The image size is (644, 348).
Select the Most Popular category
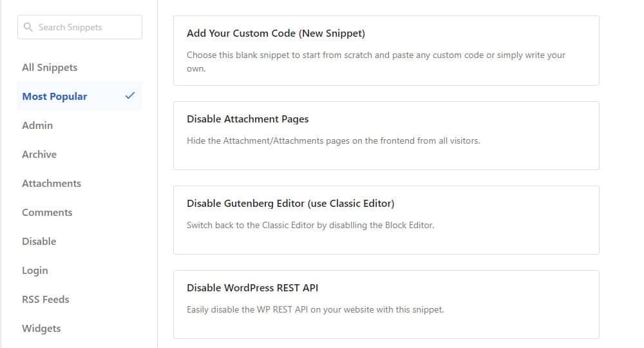pyautogui.click(x=79, y=96)
